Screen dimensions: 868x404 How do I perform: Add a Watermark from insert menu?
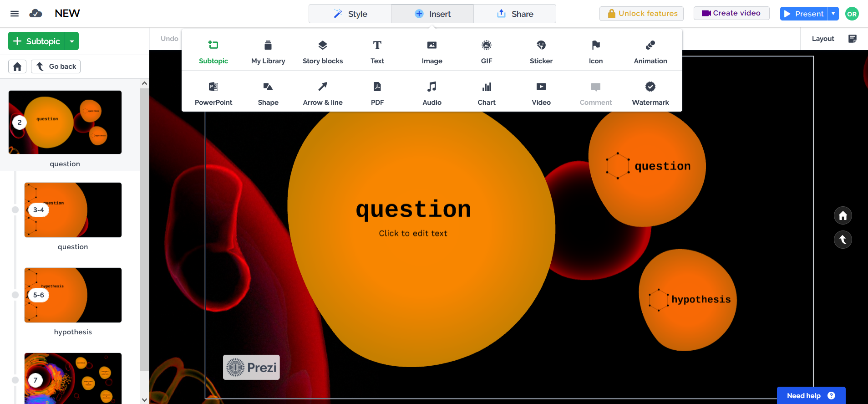click(650, 93)
